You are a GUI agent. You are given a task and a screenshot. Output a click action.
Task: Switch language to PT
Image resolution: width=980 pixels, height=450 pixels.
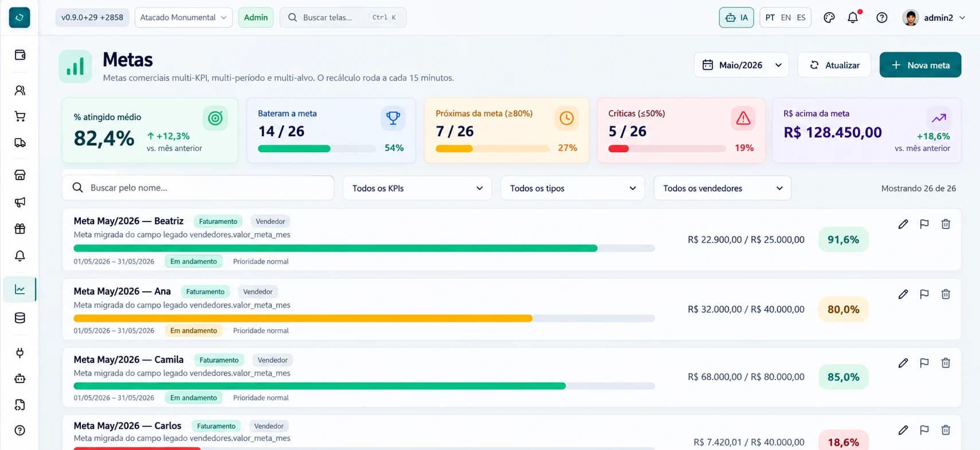point(770,18)
